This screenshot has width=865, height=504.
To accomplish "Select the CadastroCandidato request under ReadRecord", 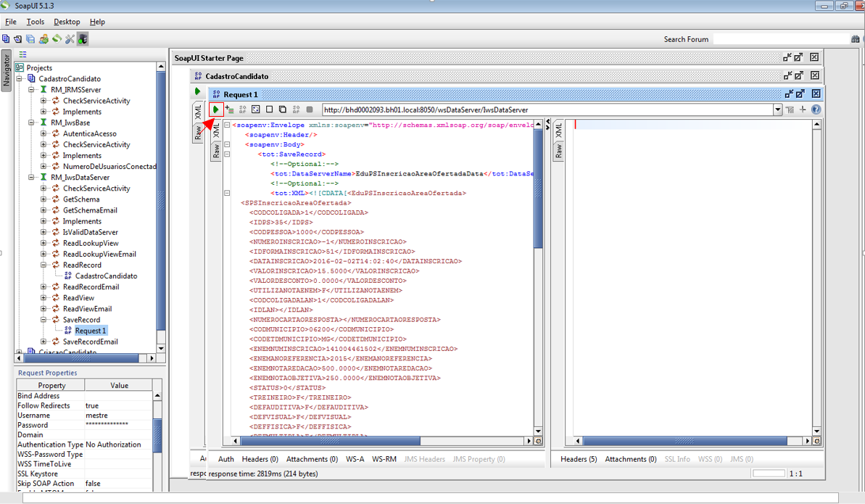I will [x=106, y=276].
